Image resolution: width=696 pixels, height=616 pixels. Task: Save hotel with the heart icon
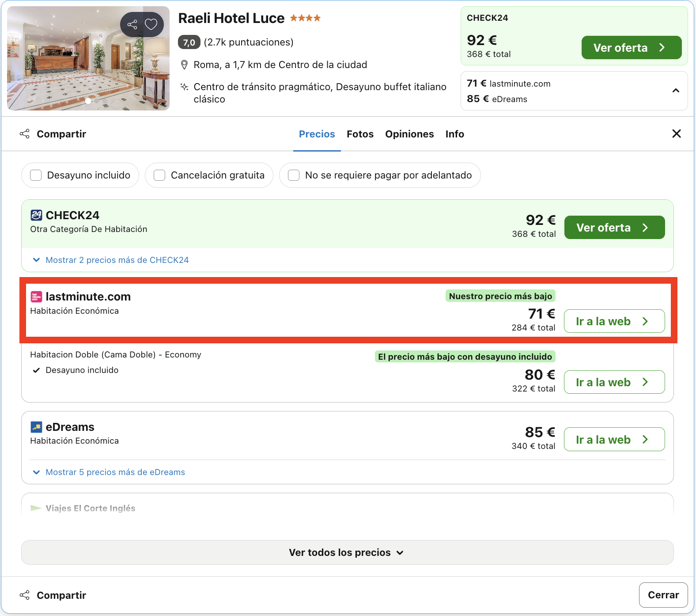point(151,24)
